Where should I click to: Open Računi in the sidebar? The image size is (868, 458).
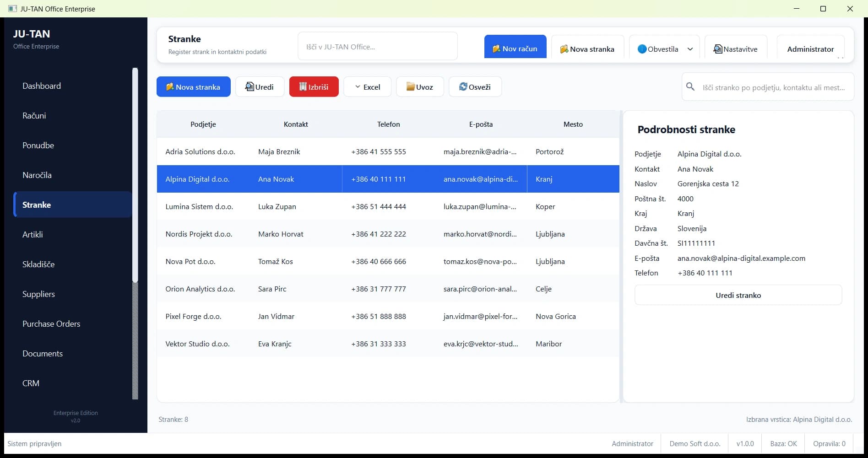73,115
